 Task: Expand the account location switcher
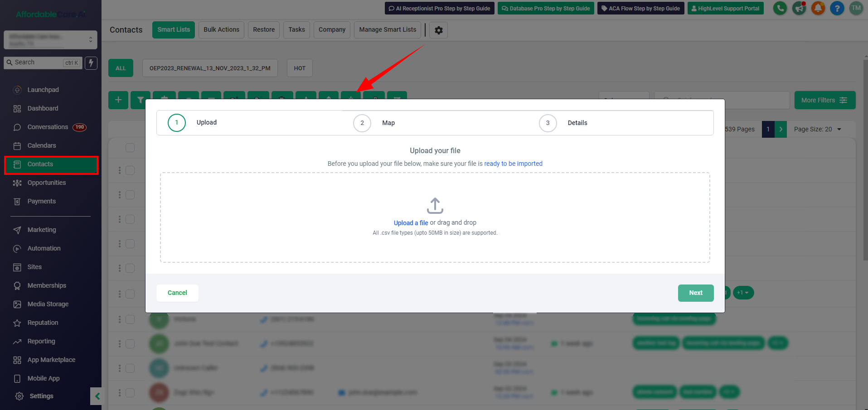coord(50,40)
